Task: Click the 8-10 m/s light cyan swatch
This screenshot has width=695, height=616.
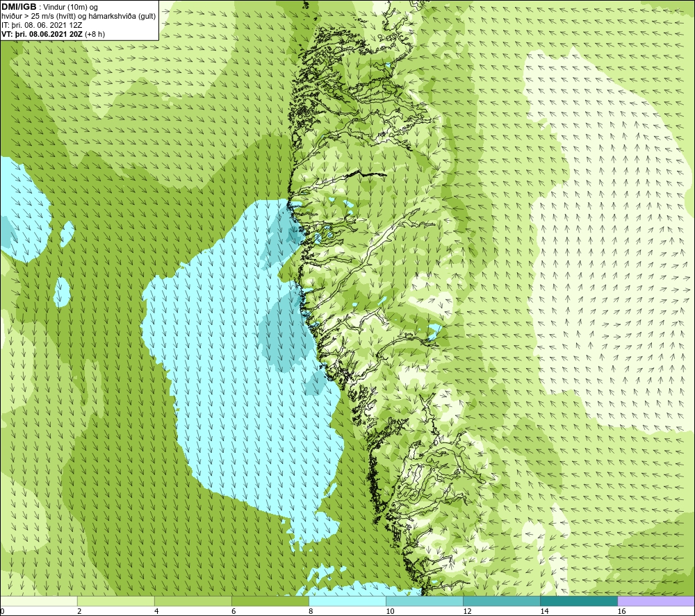Action: [347, 601]
